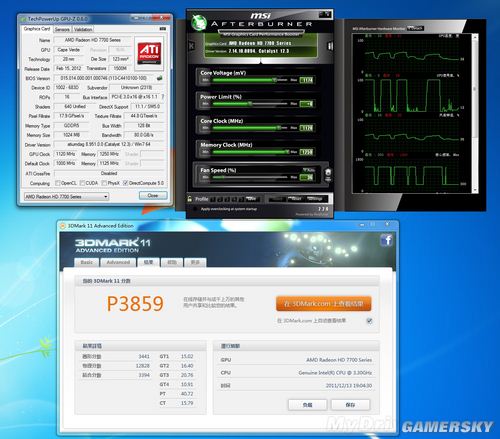Click the GPU-Z screenshot camera icon
The height and width of the screenshot is (439, 500).
tap(163, 29)
